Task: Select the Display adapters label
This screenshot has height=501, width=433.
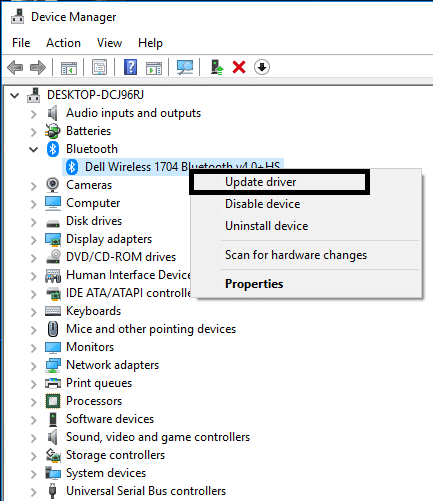Action: pos(109,239)
